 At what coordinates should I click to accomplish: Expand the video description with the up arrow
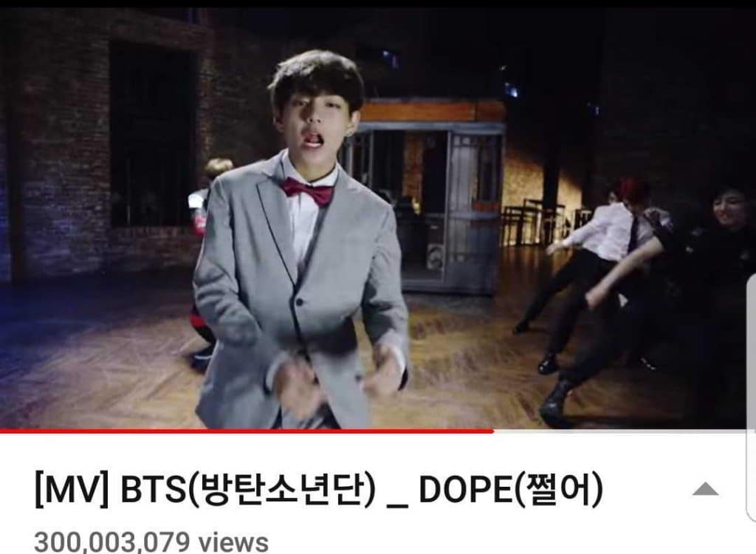(705, 489)
